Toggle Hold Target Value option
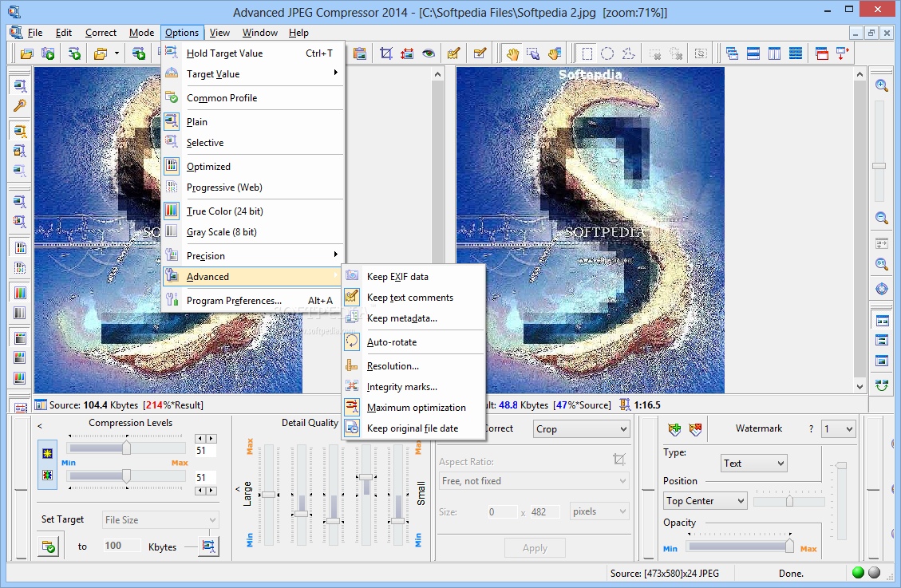 (x=253, y=53)
